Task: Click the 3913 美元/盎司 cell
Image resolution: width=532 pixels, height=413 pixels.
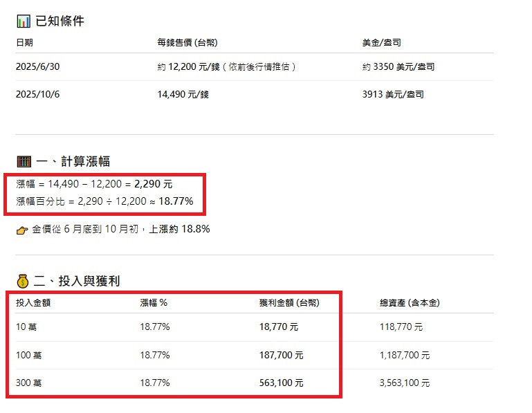Action: pyautogui.click(x=393, y=94)
